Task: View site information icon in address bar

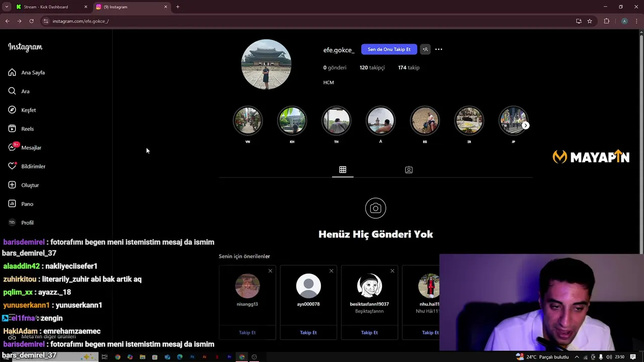Action: click(46, 21)
